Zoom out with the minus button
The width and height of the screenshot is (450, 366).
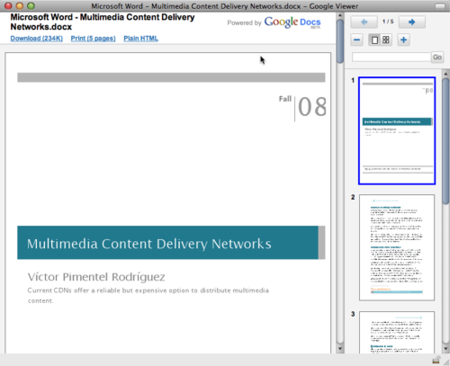[357, 40]
